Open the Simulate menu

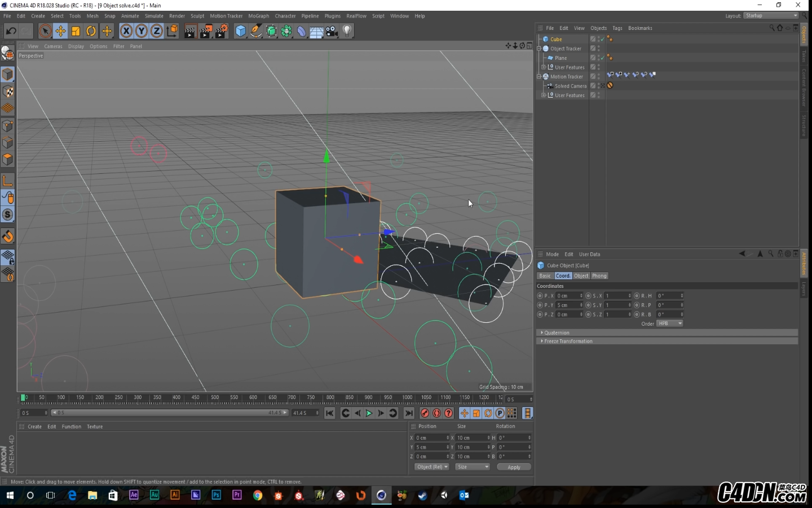[x=154, y=16]
